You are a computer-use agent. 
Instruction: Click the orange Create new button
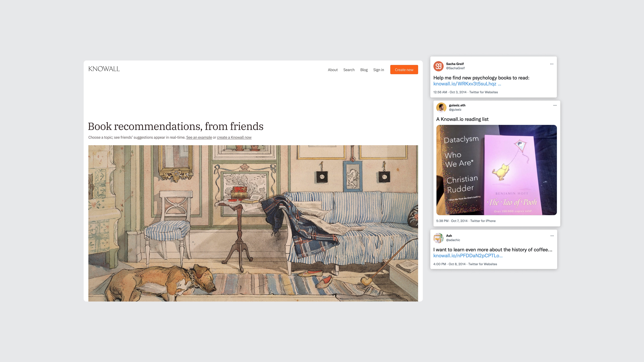pos(404,70)
